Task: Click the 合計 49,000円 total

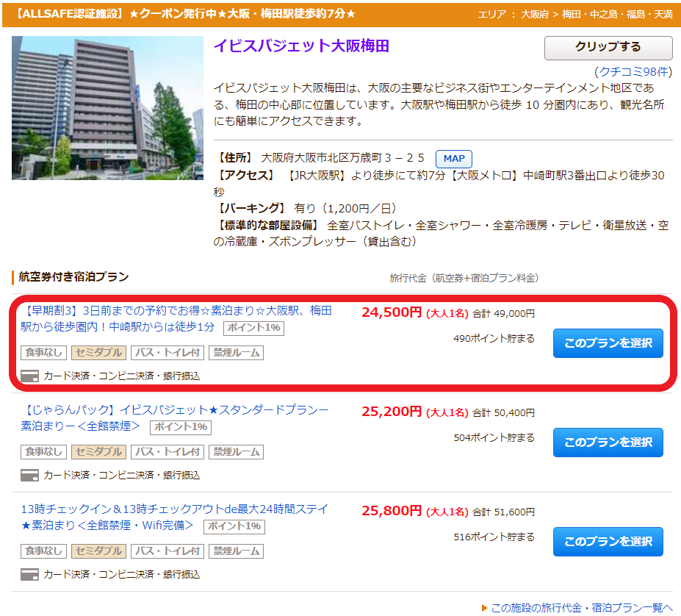Action: [x=503, y=313]
